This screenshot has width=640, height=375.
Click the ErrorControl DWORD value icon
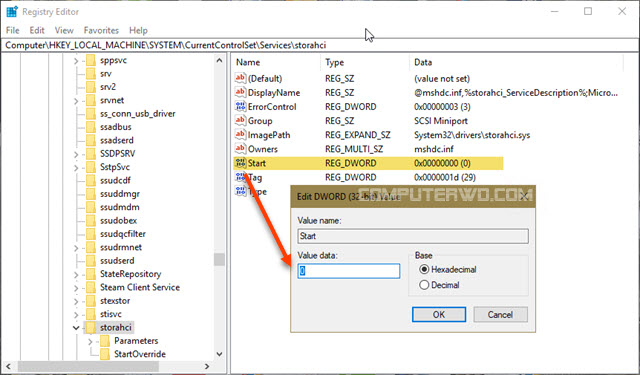pyautogui.click(x=240, y=107)
